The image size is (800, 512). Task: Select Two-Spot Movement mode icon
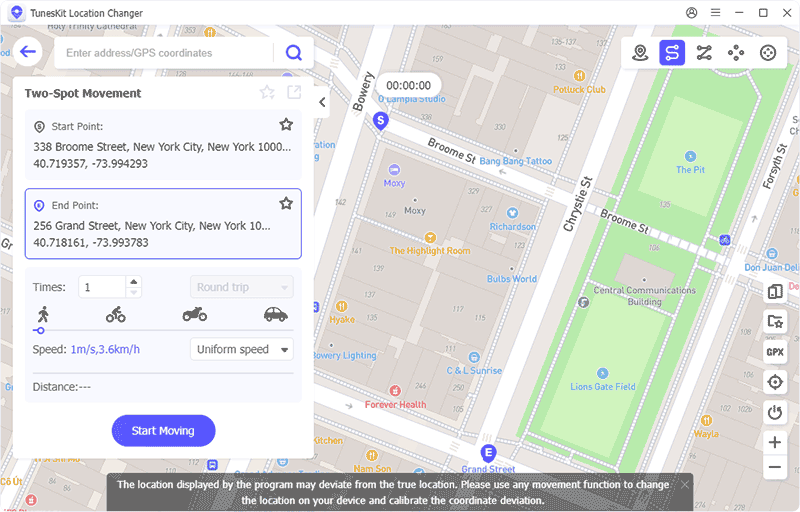coord(671,53)
